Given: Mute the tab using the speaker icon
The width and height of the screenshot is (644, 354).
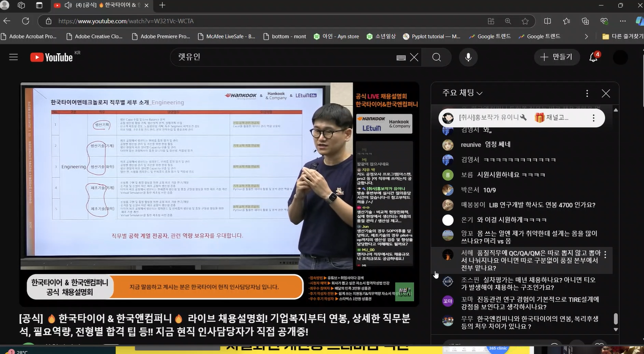Looking at the screenshot, I should click(x=69, y=6).
